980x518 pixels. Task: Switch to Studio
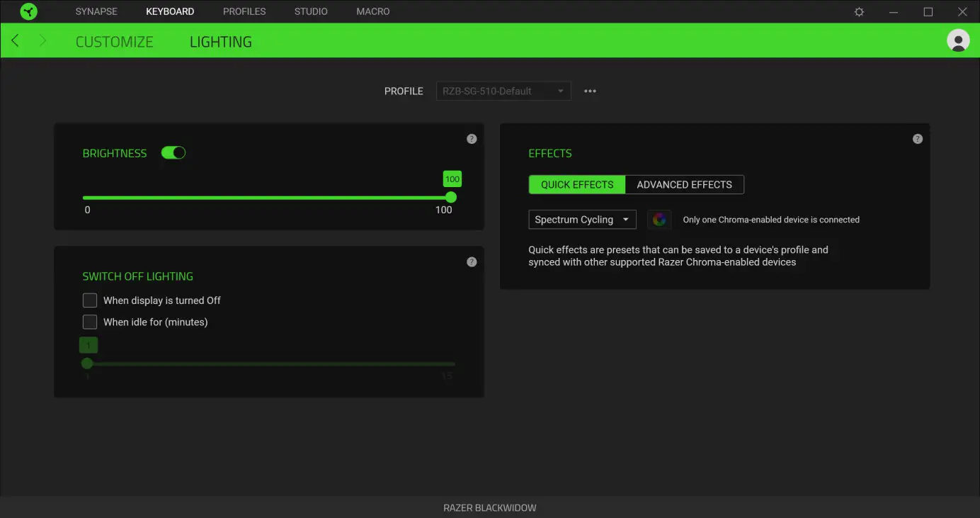310,11
